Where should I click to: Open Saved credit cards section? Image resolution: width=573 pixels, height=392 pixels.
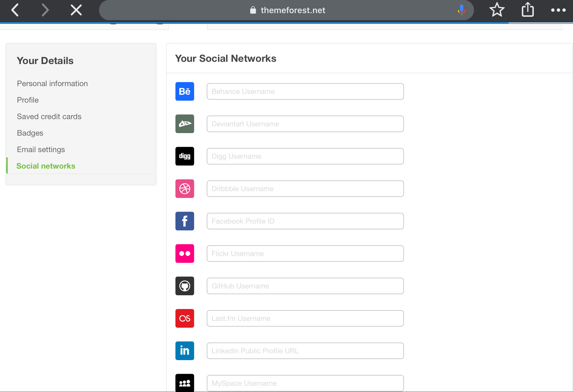[x=49, y=117]
